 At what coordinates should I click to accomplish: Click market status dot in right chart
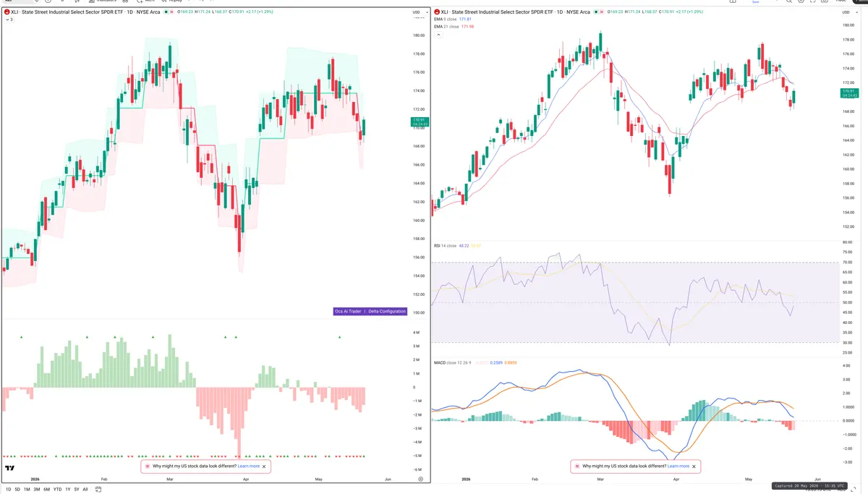(596, 12)
